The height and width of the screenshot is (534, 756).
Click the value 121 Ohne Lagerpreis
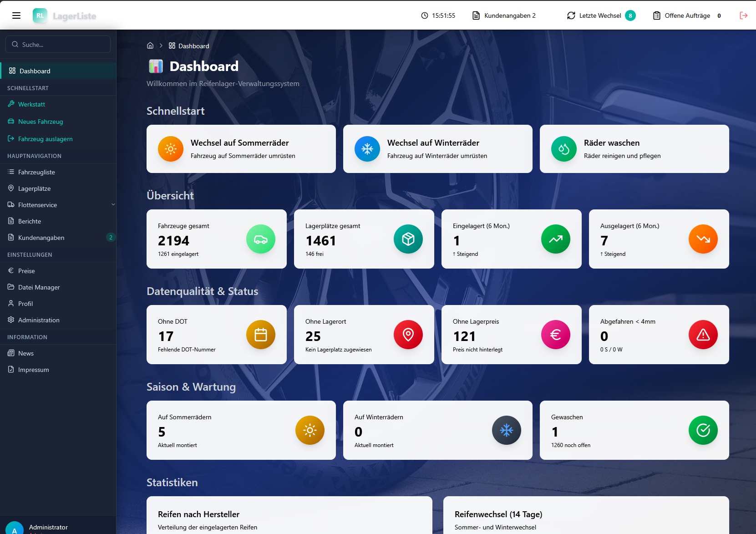[x=464, y=336]
